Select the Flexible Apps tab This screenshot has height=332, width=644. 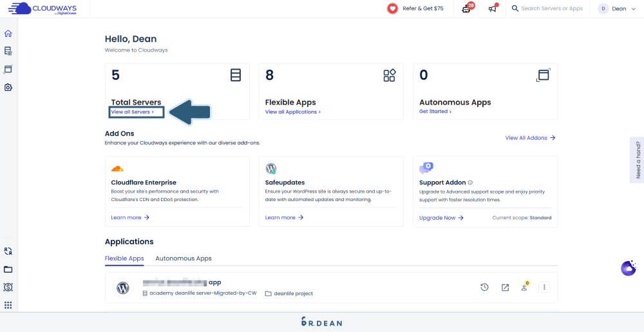click(124, 259)
